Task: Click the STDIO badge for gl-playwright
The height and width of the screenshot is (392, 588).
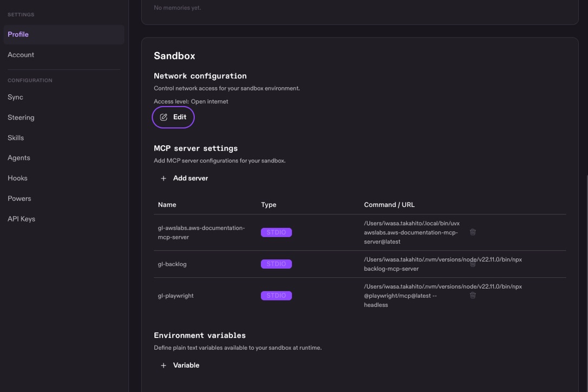Action: click(276, 296)
